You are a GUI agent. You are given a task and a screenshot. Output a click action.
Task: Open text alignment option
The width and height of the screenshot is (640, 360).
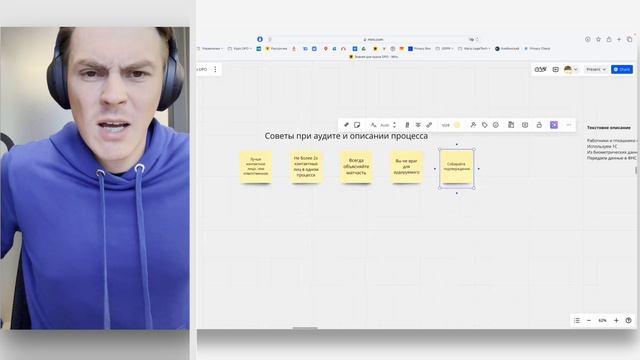418,125
